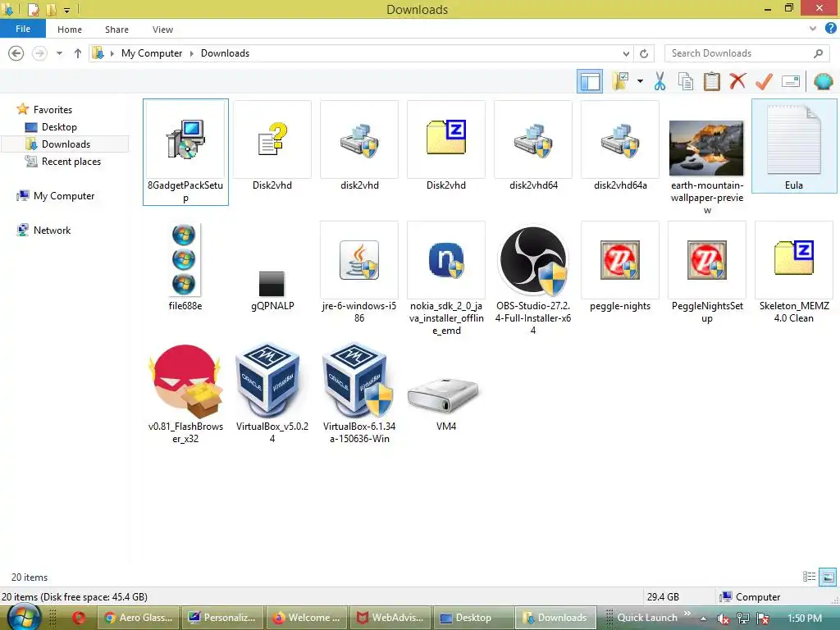Switch to details view in status bar
The width and height of the screenshot is (840, 630).
(x=809, y=577)
